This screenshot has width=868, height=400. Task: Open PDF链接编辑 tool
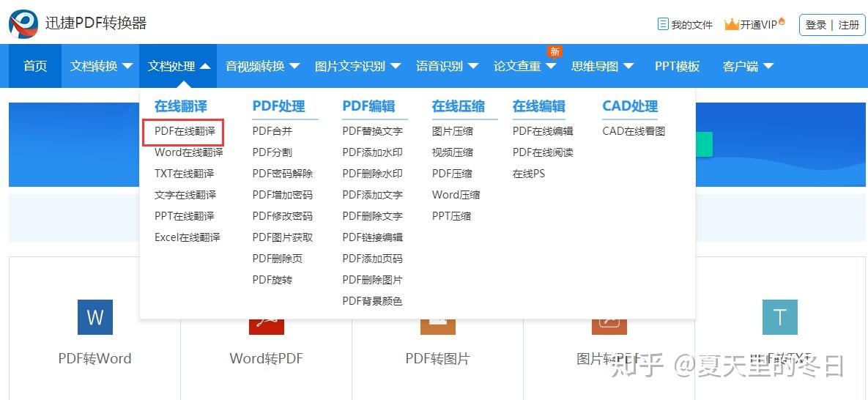[373, 237]
